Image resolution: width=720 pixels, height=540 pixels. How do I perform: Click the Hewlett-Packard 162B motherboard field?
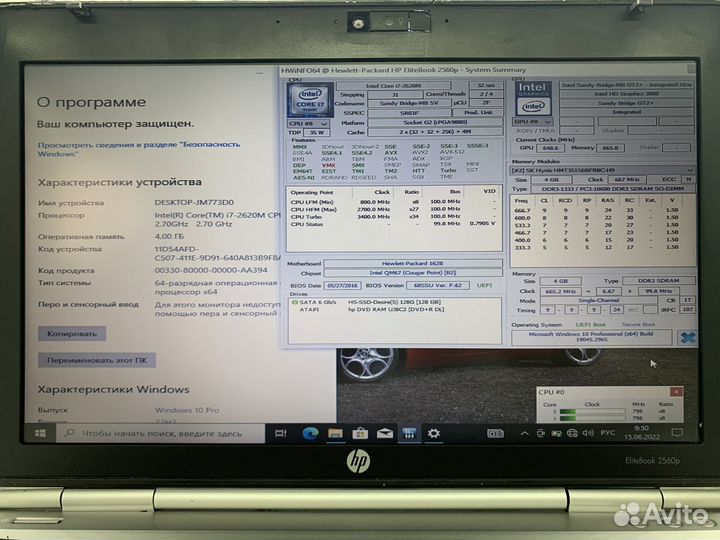(413, 264)
